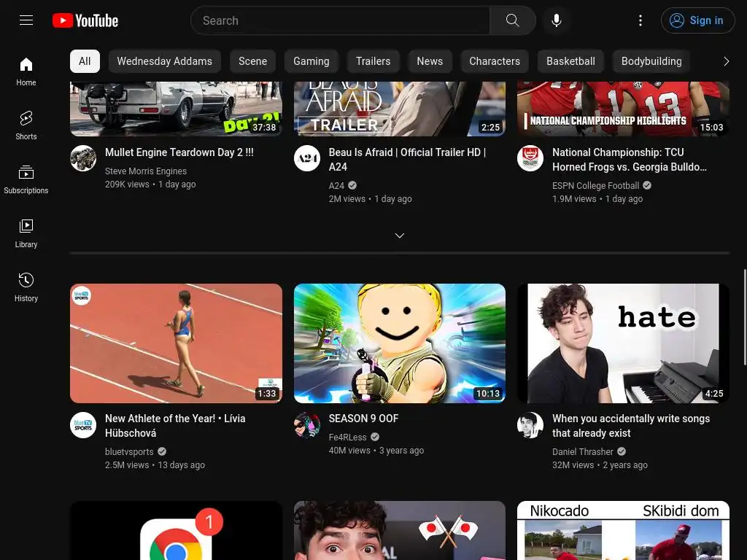Show more chips with right arrow
Screen dimensions: 747x560
point(726,61)
